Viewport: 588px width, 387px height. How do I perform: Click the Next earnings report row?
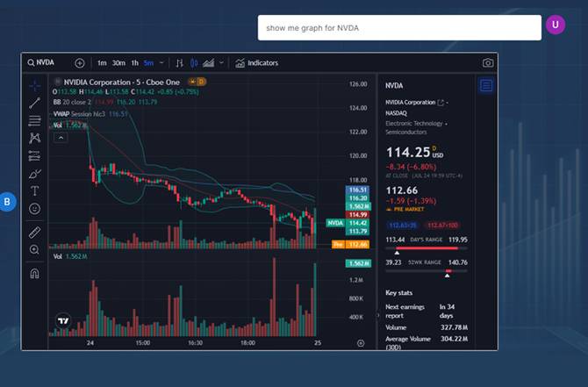tap(427, 312)
